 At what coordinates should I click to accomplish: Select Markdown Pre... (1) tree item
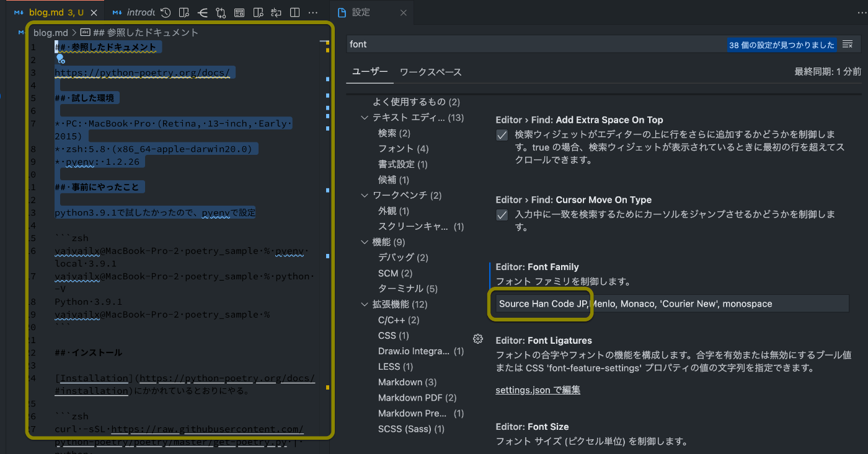pos(421,413)
